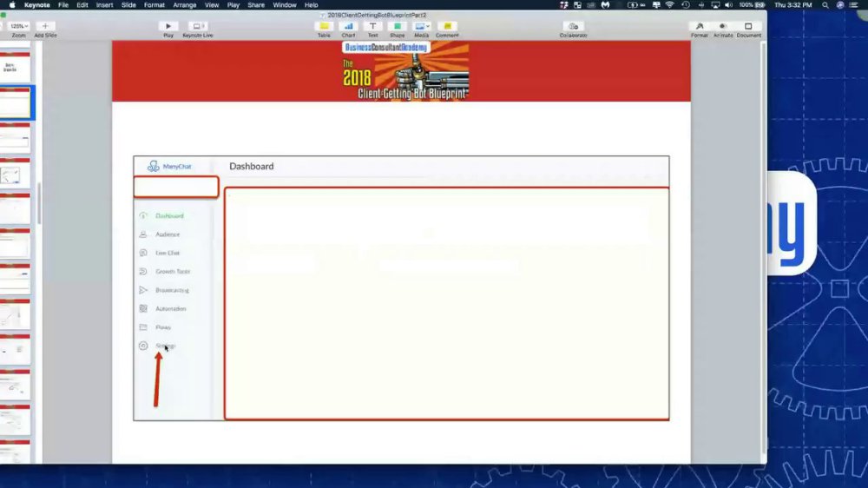Select the first slide thumbnail in navigator
The width and height of the screenshot is (868, 488).
click(15, 65)
